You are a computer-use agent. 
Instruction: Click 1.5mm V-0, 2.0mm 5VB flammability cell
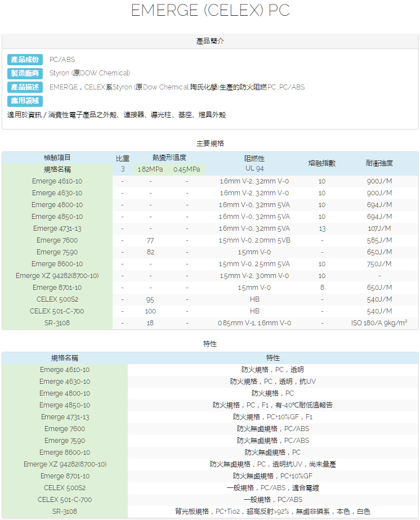tap(254, 240)
